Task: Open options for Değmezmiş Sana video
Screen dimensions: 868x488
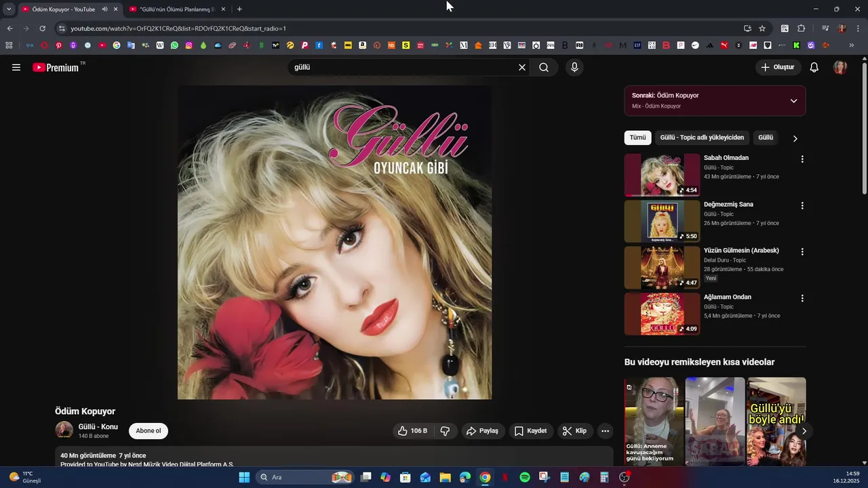Action: (802, 205)
